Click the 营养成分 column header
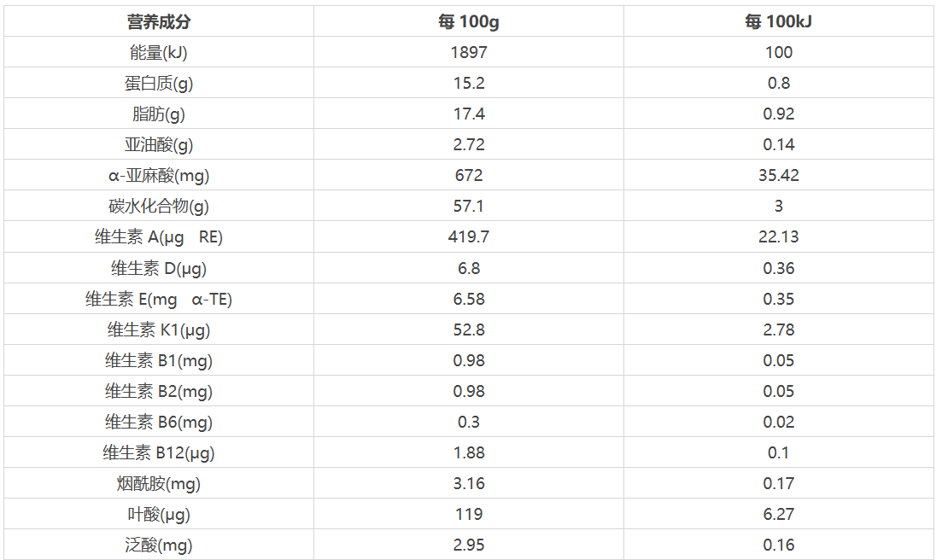Image resolution: width=936 pixels, height=560 pixels. [x=158, y=21]
